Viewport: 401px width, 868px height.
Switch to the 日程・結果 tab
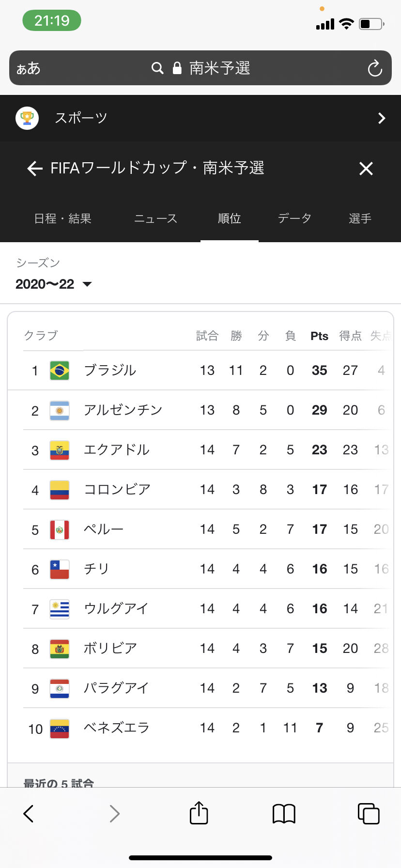pos(63,218)
